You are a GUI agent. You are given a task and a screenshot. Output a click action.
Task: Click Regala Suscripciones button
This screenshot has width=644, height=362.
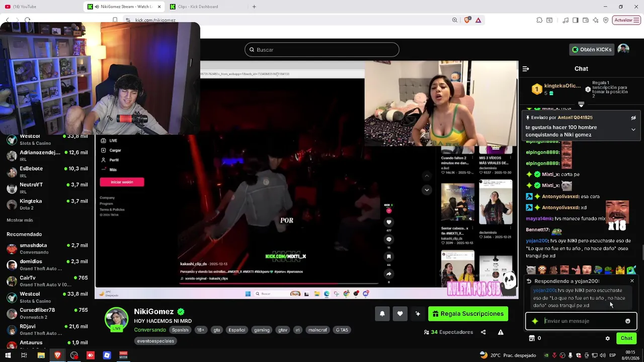click(468, 314)
